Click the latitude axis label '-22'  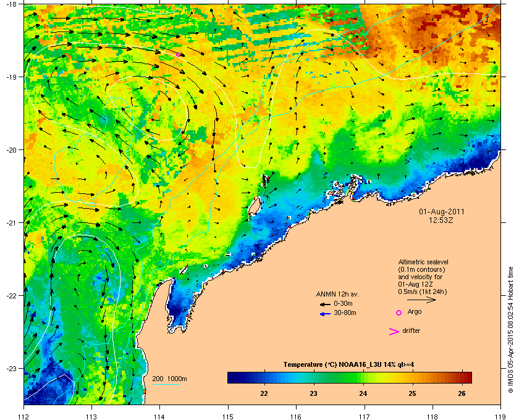(11, 296)
